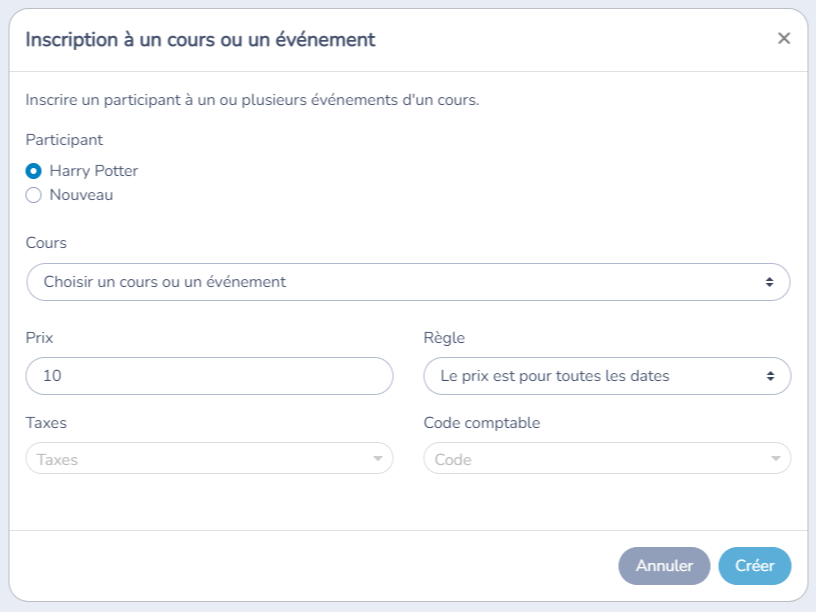Click the Prix field label
This screenshot has width=817, height=612.
click(x=40, y=338)
